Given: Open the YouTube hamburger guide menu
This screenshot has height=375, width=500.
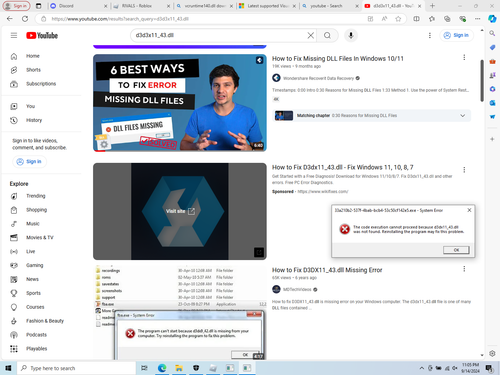Looking at the screenshot, I should pyautogui.click(x=14, y=35).
